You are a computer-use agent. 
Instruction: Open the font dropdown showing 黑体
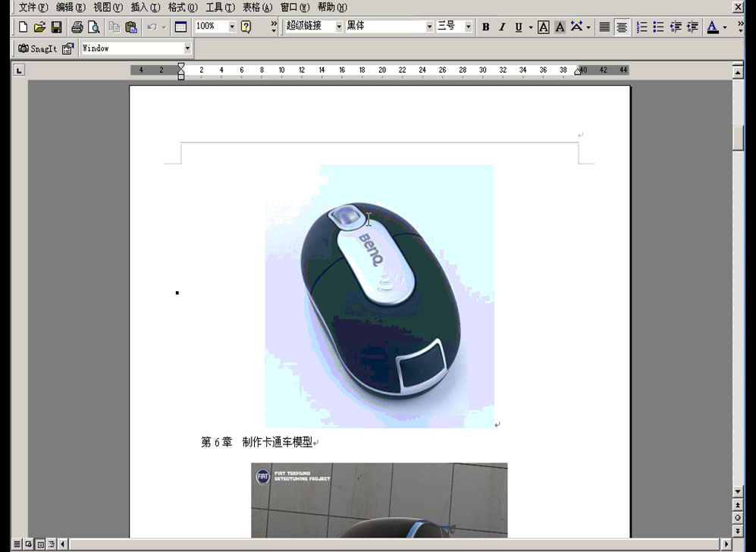click(x=428, y=27)
